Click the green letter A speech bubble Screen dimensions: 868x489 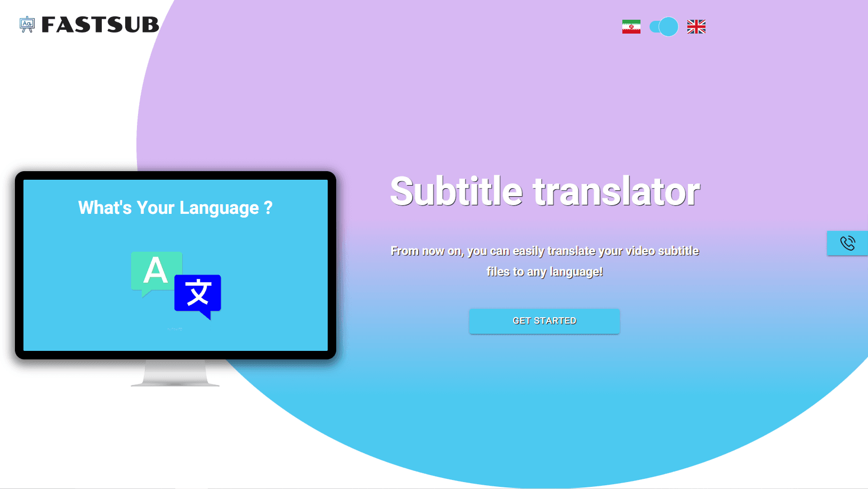click(x=156, y=271)
